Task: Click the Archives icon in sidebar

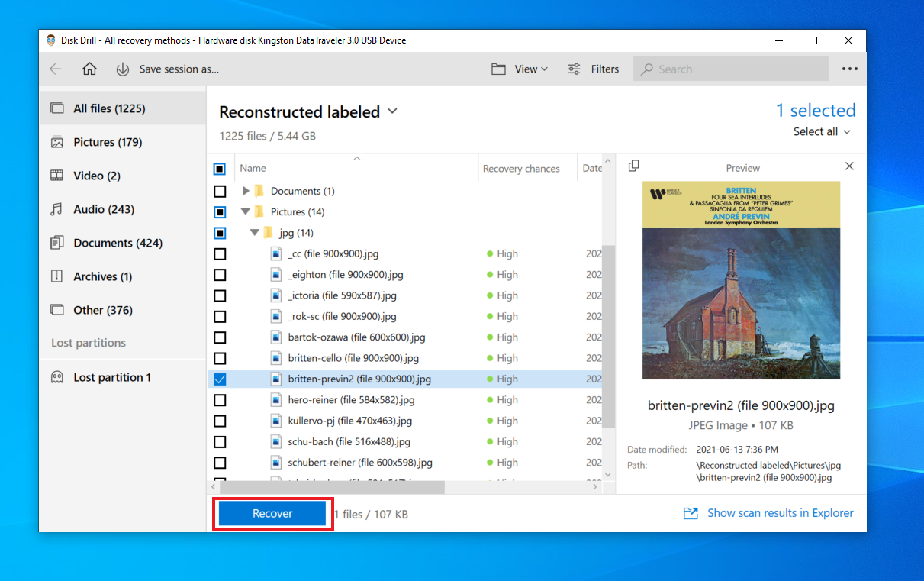Action: [x=57, y=276]
